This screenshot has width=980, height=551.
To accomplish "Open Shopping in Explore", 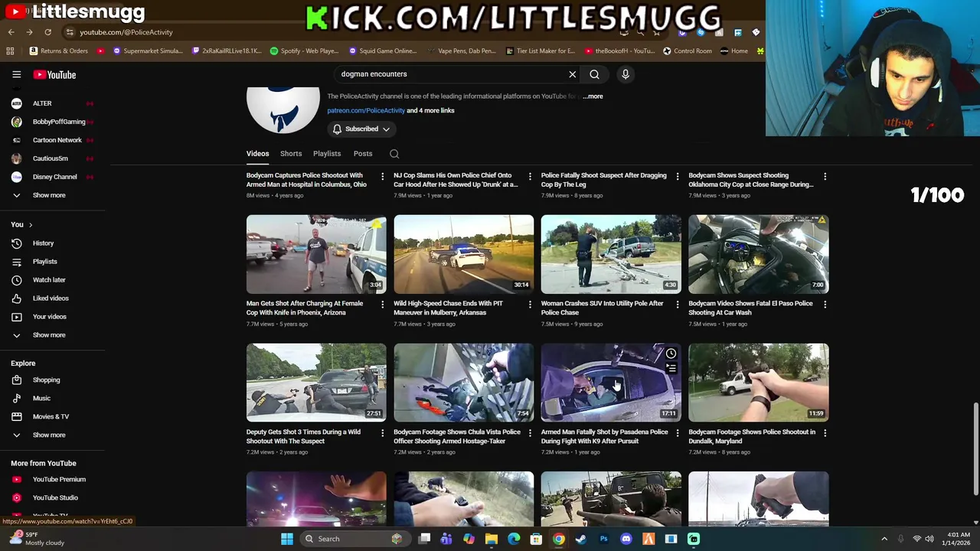I will click(46, 380).
